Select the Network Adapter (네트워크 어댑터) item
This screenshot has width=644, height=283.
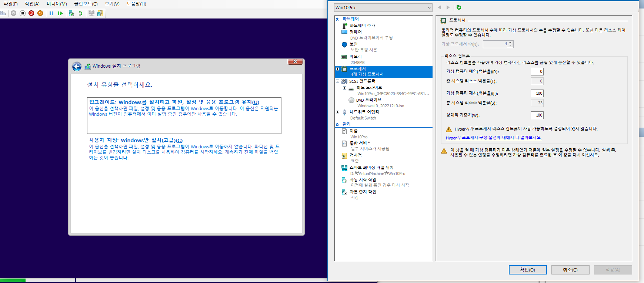coord(364,112)
